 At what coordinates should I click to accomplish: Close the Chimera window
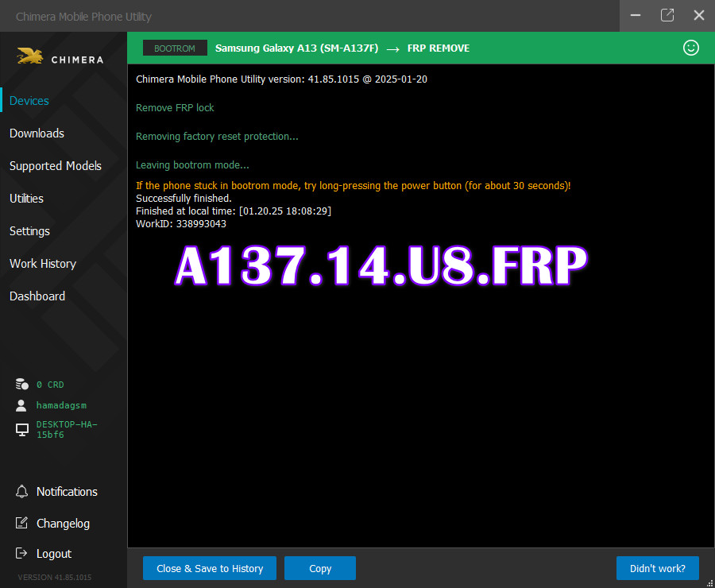point(698,15)
